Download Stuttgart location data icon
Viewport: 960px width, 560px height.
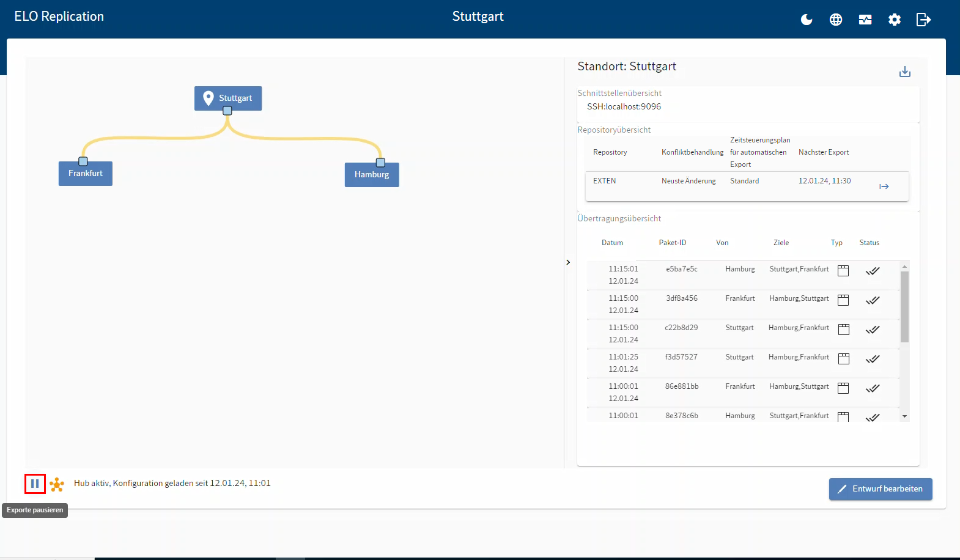[905, 72]
